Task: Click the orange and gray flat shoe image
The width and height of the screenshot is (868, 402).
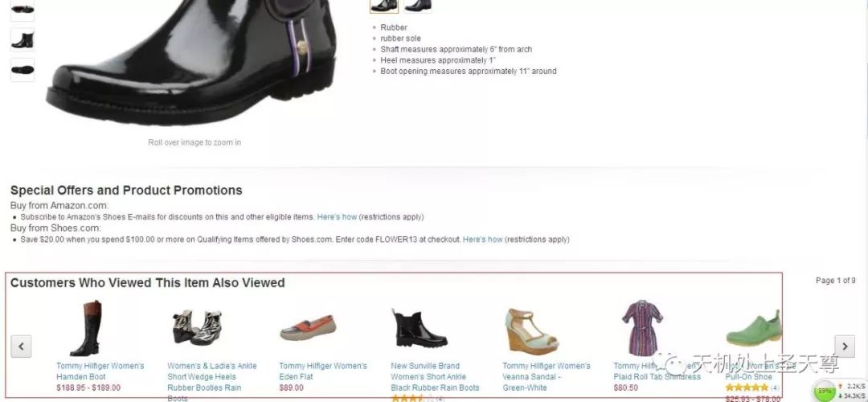Action: [x=308, y=328]
